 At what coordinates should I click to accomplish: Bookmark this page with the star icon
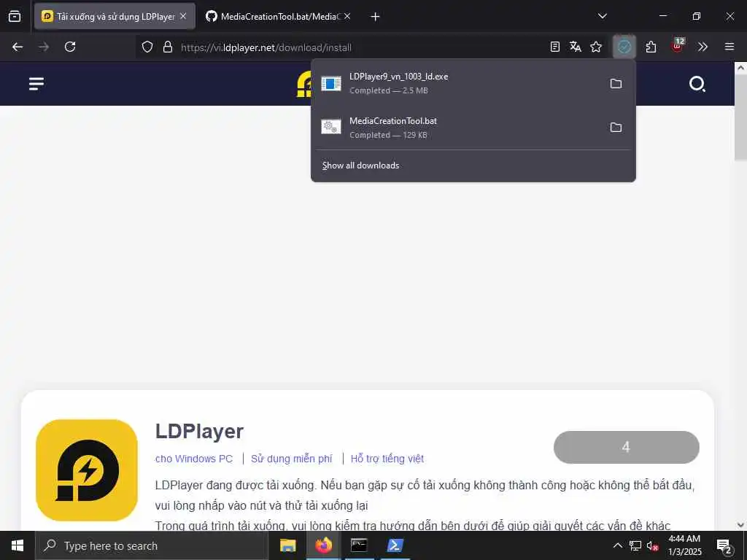(596, 47)
